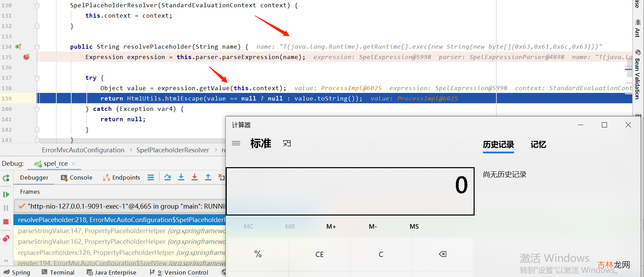Viewport: 644px width, 277px height.
Task: Open thread selector http-nio-127.0.0.1-9091-exec-1 dropdown
Action: 120,206
